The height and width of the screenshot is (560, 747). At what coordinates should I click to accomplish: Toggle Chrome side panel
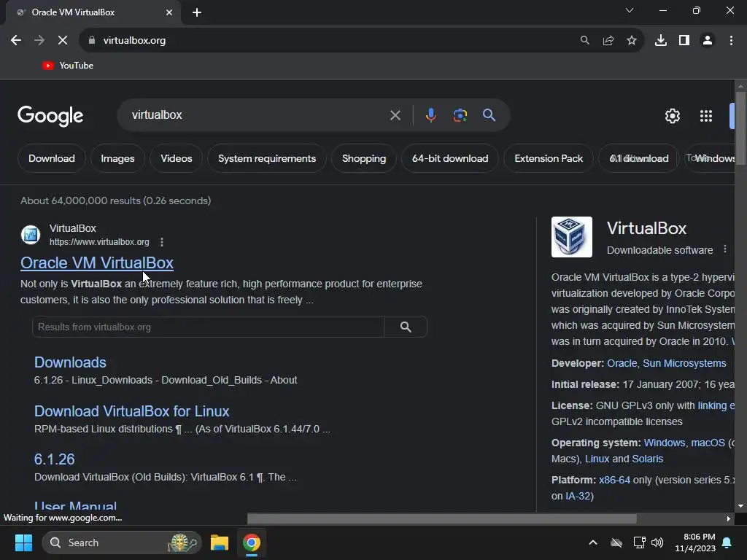point(684,41)
